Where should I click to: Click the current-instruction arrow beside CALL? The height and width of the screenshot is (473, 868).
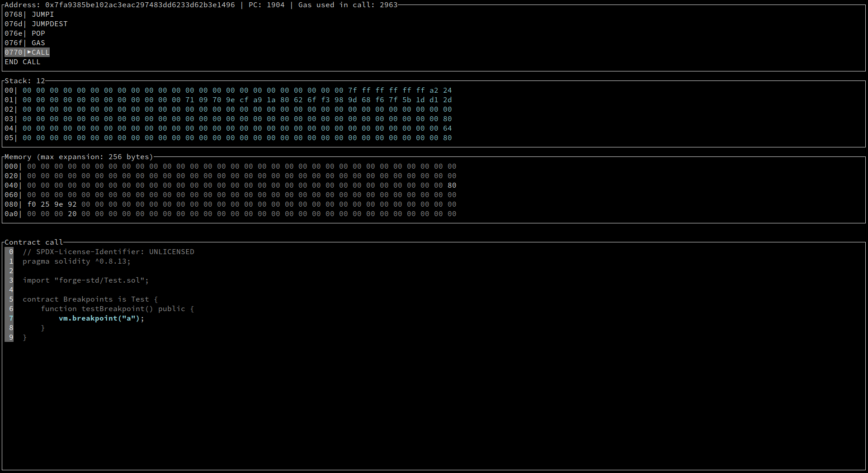click(x=29, y=52)
